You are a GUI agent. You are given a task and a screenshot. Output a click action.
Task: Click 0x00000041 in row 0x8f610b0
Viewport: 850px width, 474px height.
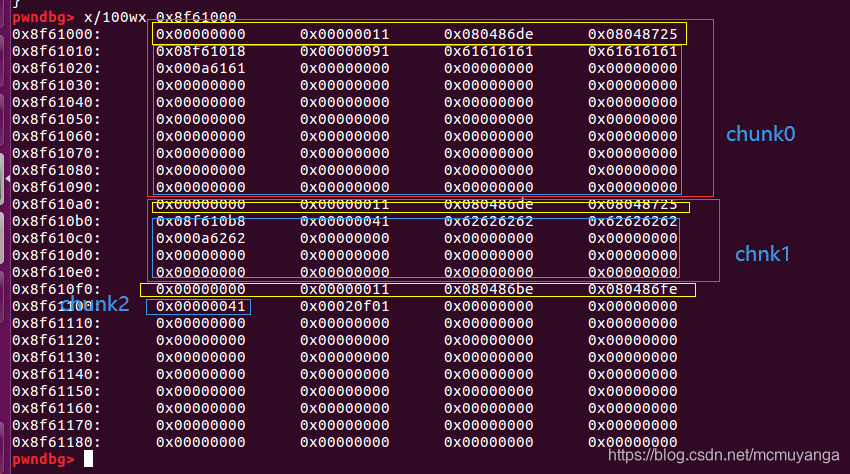click(345, 221)
